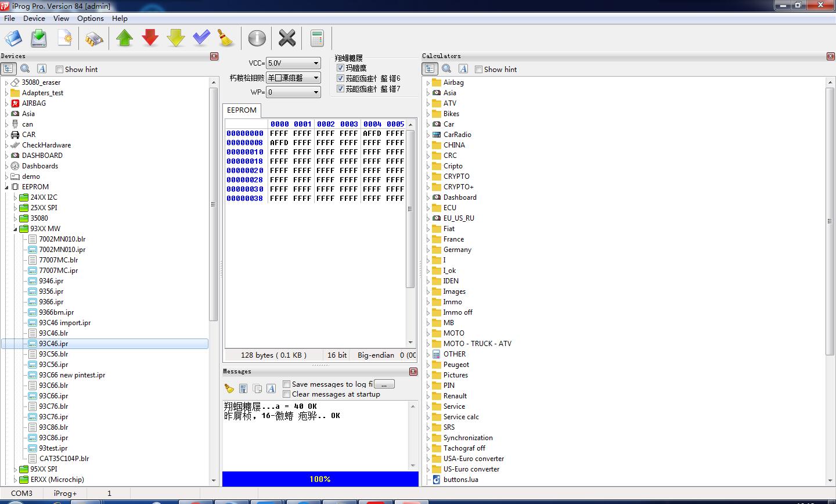836x504 pixels.
Task: Enable Clear messages at startup checkbox
Action: pyautogui.click(x=287, y=394)
